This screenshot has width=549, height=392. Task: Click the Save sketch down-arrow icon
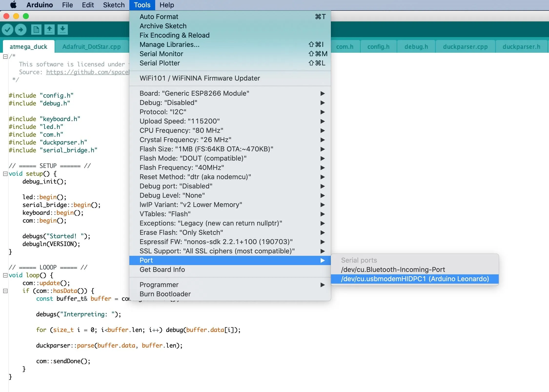tap(63, 30)
